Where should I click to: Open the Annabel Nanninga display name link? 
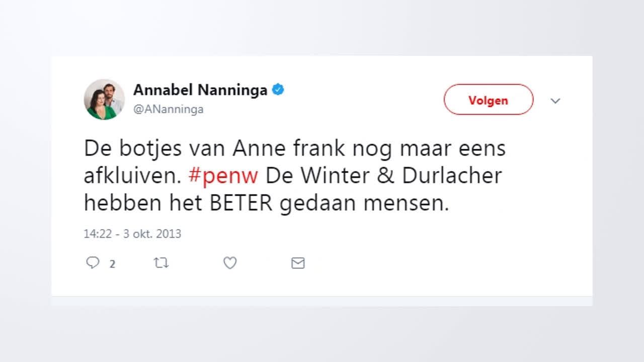pos(200,90)
